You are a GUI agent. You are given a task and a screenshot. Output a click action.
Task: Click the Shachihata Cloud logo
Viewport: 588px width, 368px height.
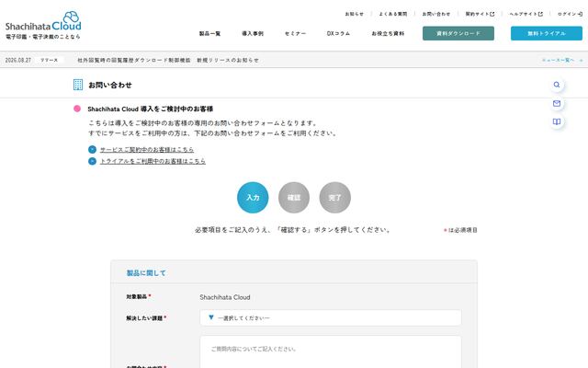(43, 25)
